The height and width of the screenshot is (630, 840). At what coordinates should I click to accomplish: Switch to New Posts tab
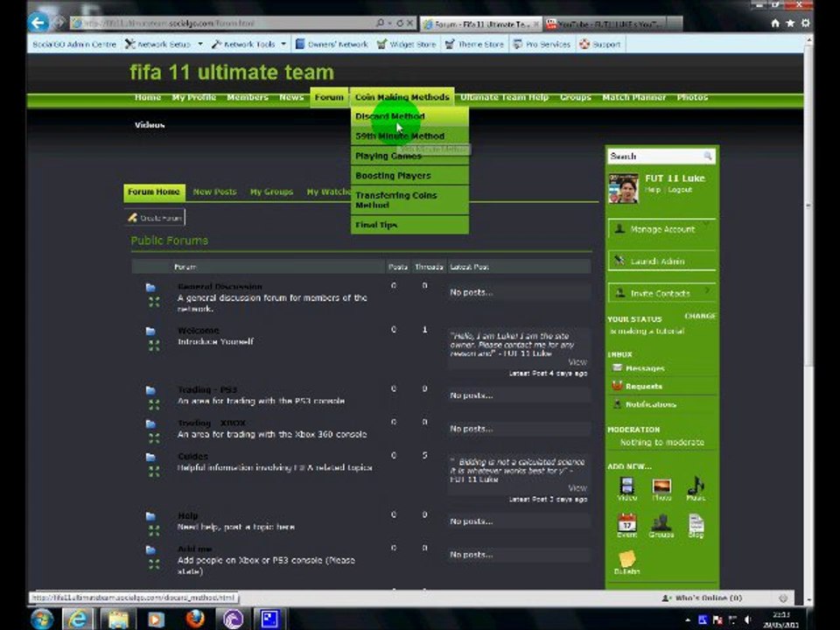214,192
